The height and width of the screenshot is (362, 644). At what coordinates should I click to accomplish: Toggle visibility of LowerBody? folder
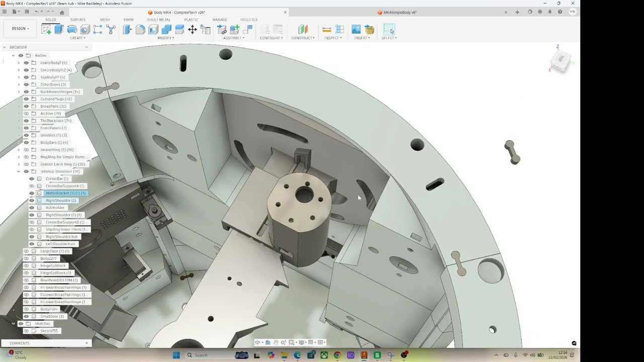tap(26, 63)
